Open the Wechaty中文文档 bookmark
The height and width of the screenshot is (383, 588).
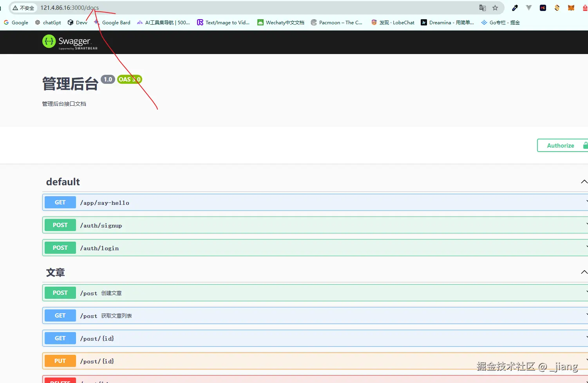point(281,23)
